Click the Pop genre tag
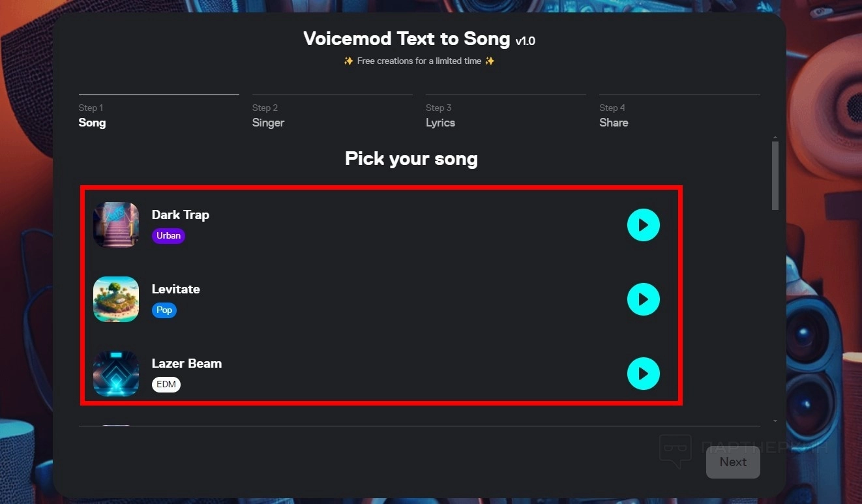Viewport: 862px width, 504px height. pyautogui.click(x=164, y=310)
